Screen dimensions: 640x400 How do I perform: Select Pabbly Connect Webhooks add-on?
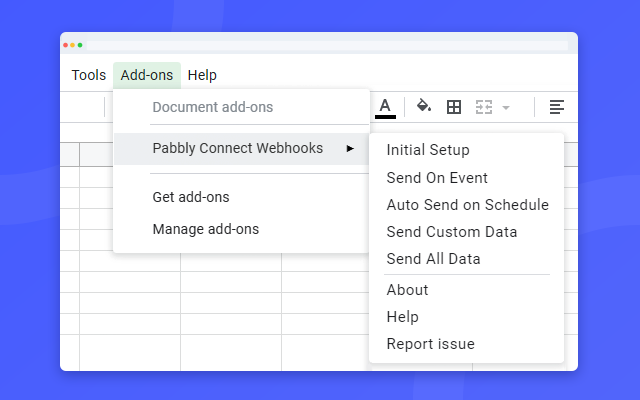[x=242, y=149]
